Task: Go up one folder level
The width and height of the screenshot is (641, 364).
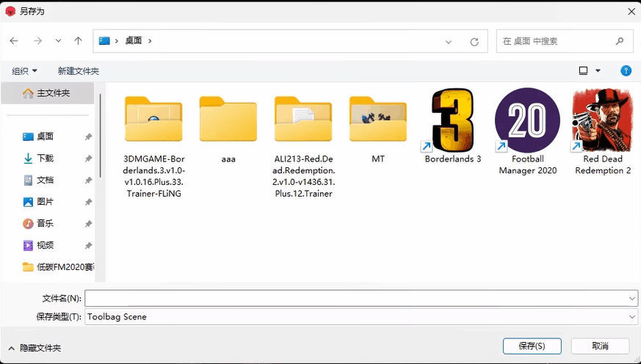Action: [x=78, y=41]
